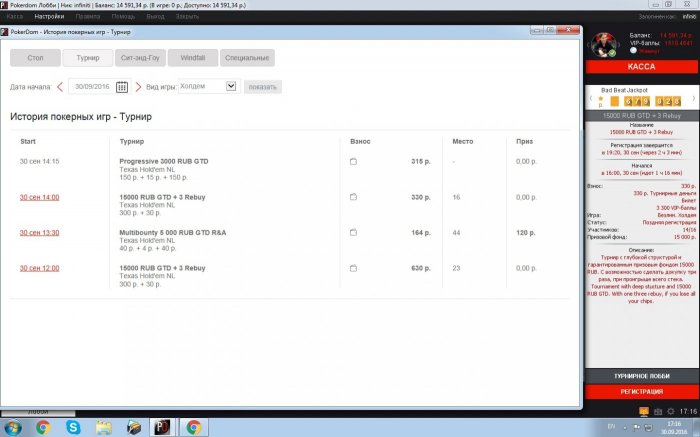Switch to second Chrome window in taskbar

click(x=194, y=427)
